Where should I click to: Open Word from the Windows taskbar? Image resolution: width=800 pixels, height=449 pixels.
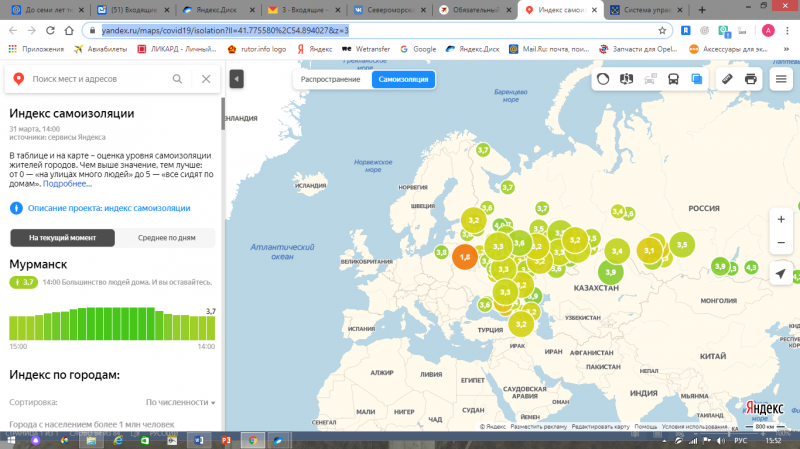199,440
